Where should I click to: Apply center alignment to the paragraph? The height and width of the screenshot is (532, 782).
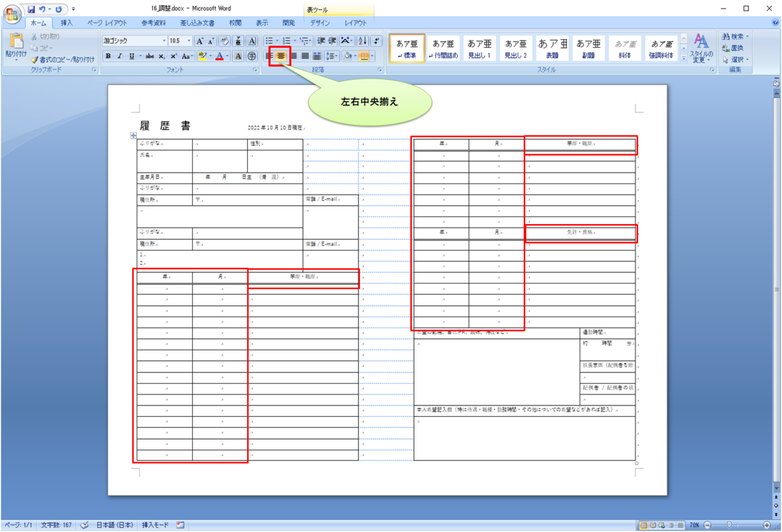point(280,56)
